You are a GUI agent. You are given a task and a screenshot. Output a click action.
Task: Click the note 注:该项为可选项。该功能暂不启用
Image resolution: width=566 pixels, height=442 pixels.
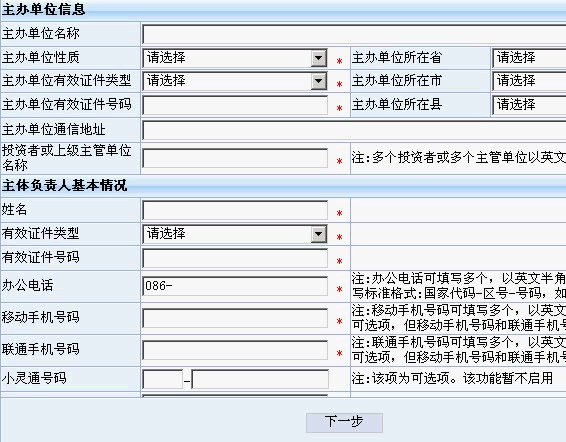pyautogui.click(x=452, y=378)
